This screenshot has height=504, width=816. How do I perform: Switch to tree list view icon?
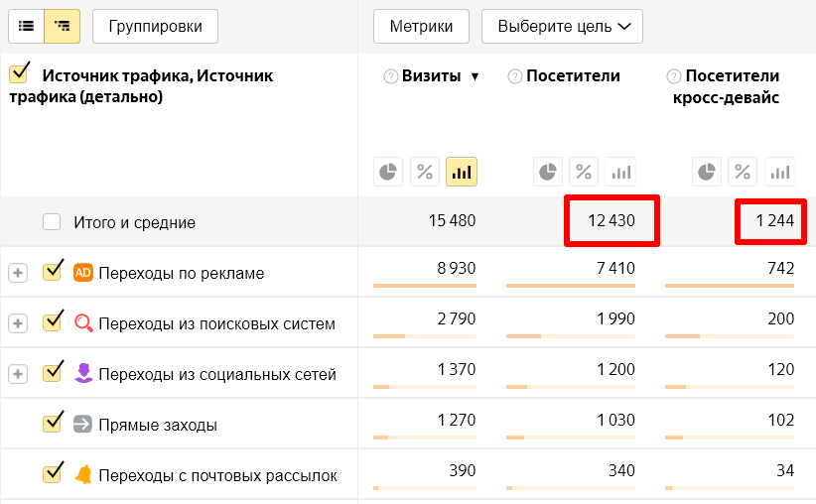click(x=63, y=27)
